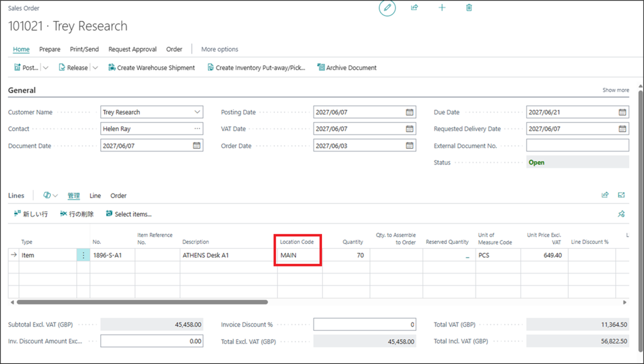Click the Location Code column header
This screenshot has height=364, width=644.
(297, 242)
